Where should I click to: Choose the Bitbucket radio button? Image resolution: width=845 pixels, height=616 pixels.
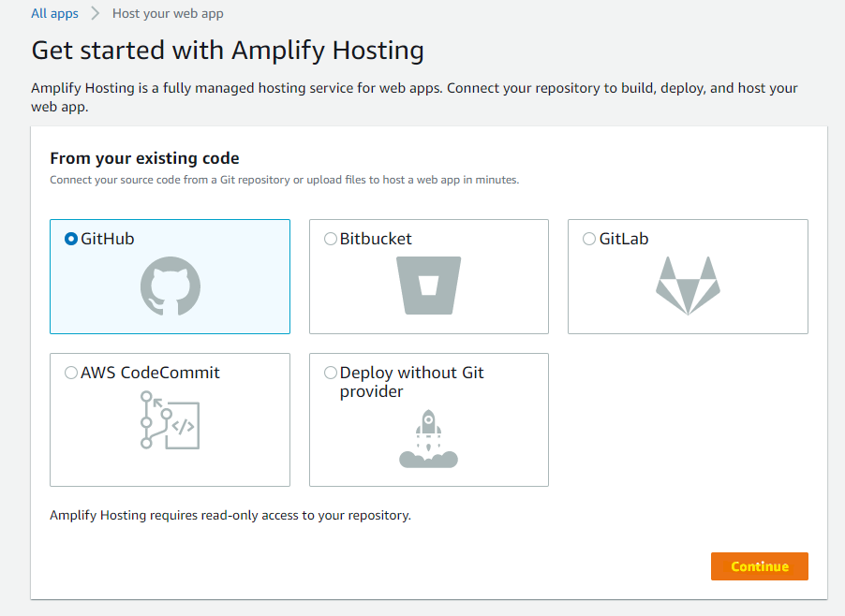click(x=330, y=239)
